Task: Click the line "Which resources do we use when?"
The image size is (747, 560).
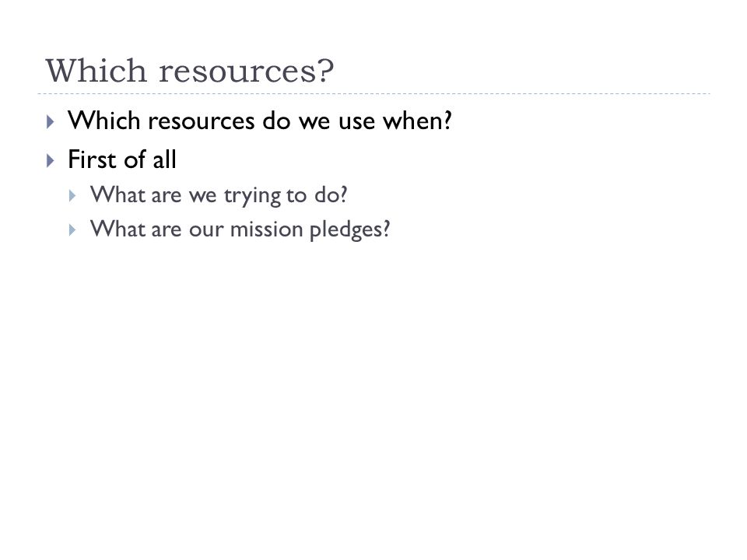Action: pos(260,121)
